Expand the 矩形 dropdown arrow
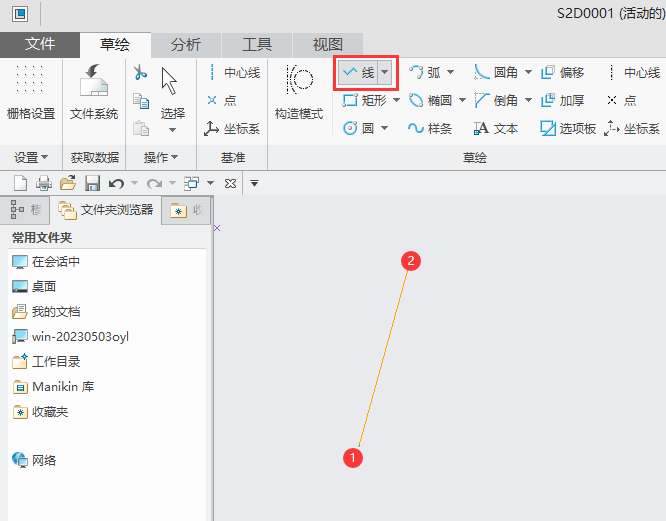666x521 pixels. click(x=396, y=101)
